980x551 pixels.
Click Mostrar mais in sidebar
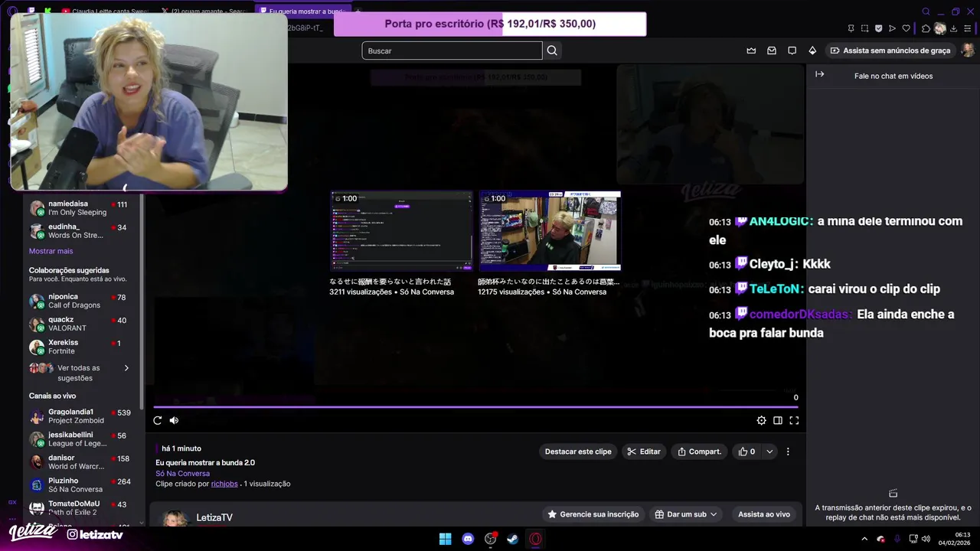[x=51, y=251]
